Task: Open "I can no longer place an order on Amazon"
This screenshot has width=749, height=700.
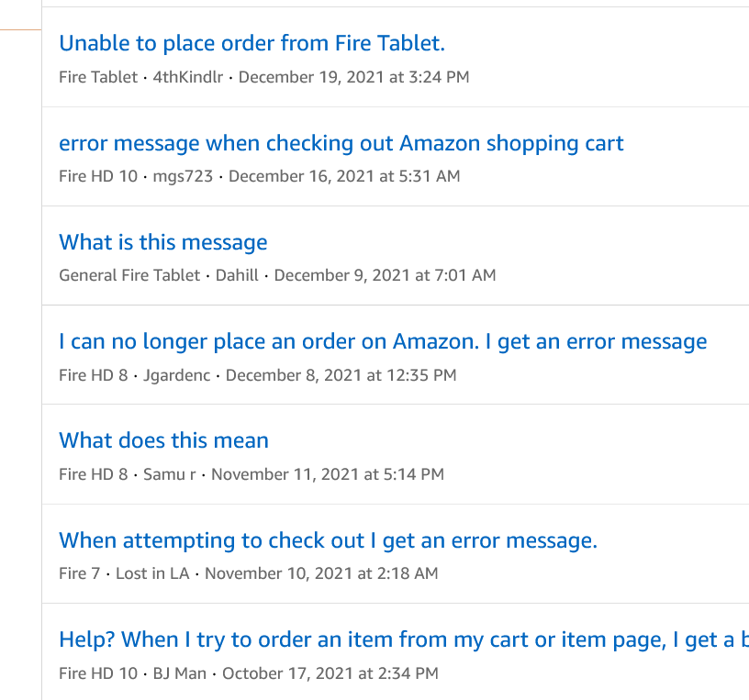Action: (383, 340)
